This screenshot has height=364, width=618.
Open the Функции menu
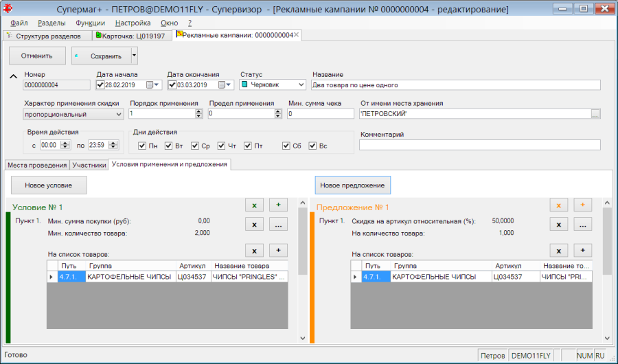(90, 23)
